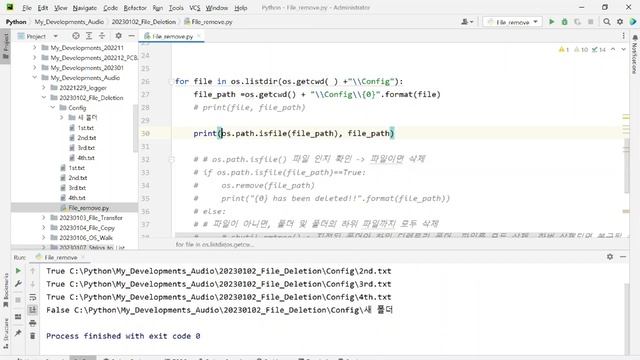640x360 pixels.
Task: Expand 20221229_logger folder
Action: coord(44,88)
